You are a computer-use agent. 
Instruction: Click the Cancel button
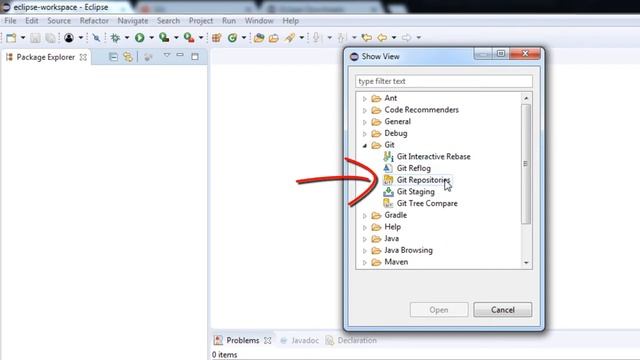pyautogui.click(x=502, y=310)
